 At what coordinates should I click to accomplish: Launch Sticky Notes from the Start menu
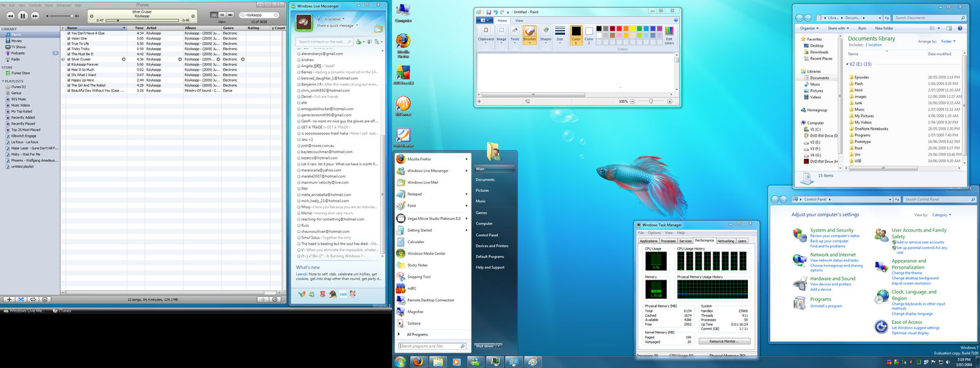click(x=418, y=265)
